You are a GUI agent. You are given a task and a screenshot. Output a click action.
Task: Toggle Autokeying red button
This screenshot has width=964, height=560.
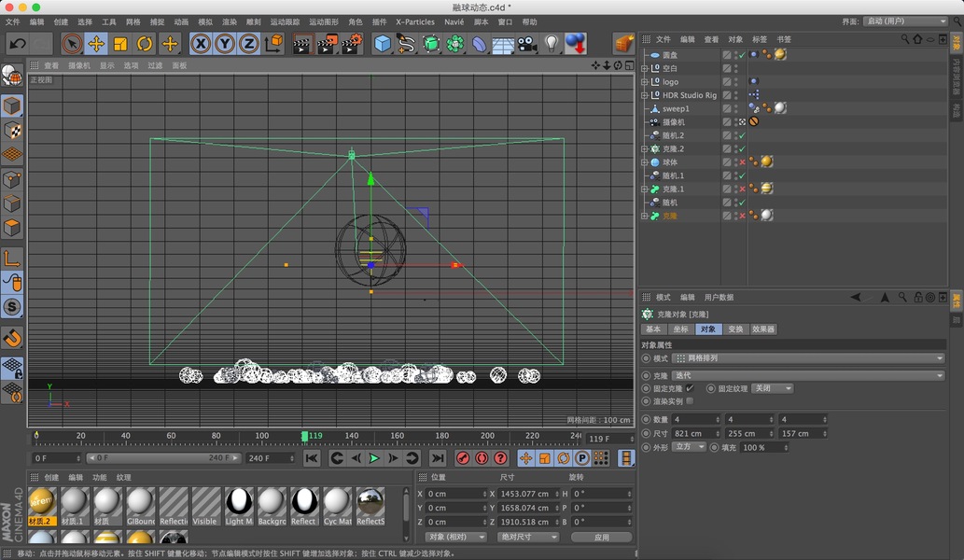[482, 458]
